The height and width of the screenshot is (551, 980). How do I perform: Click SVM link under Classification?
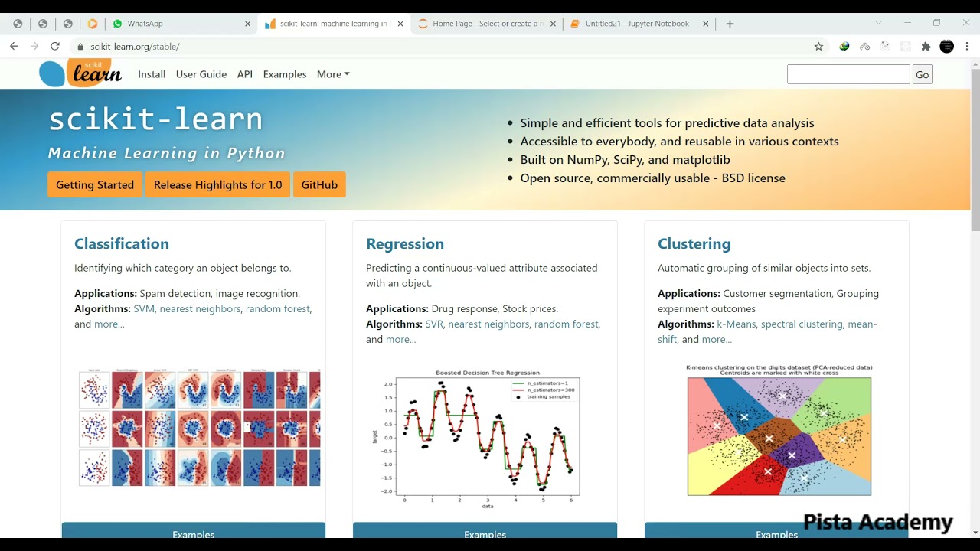pyautogui.click(x=144, y=308)
